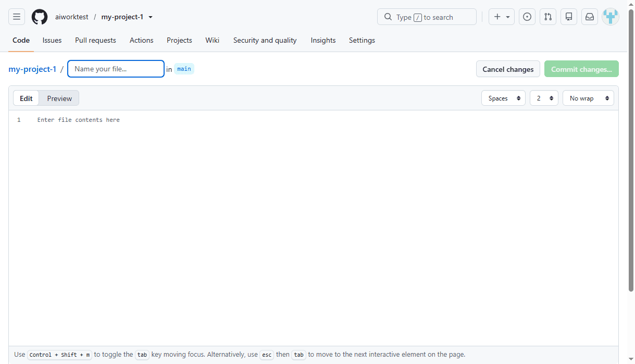The height and width of the screenshot is (364, 635).
Task: Switch to the Code tab
Action: click(21, 40)
